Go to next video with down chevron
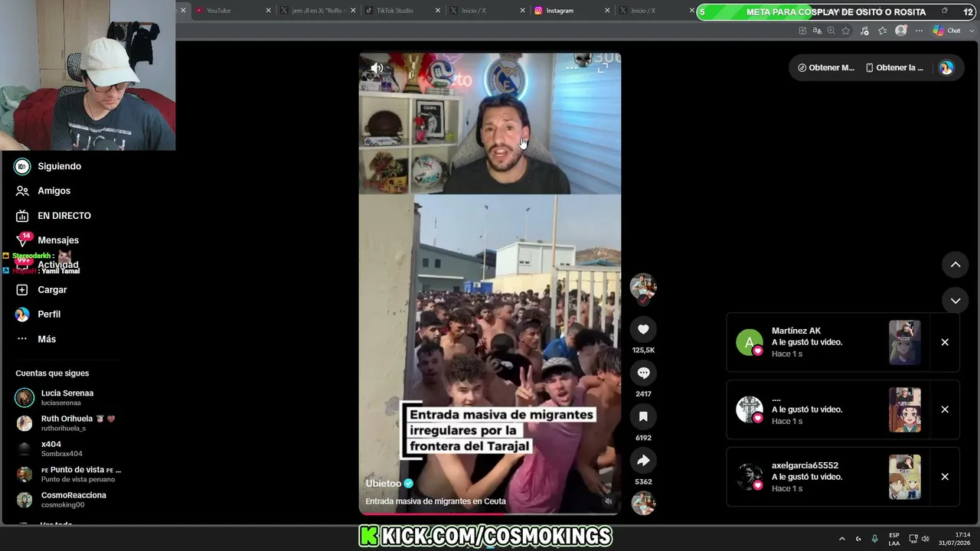 coord(955,301)
